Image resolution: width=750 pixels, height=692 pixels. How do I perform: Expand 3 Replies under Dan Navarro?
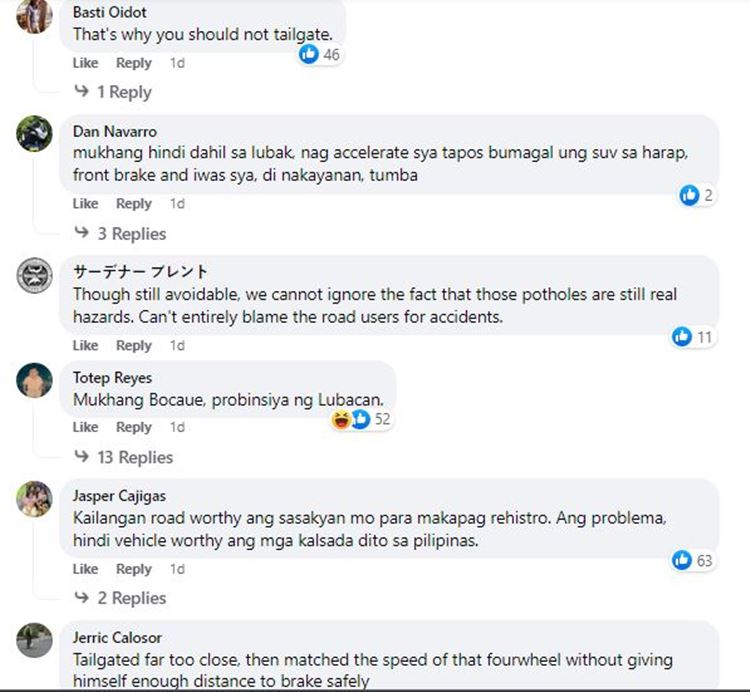coord(131,234)
